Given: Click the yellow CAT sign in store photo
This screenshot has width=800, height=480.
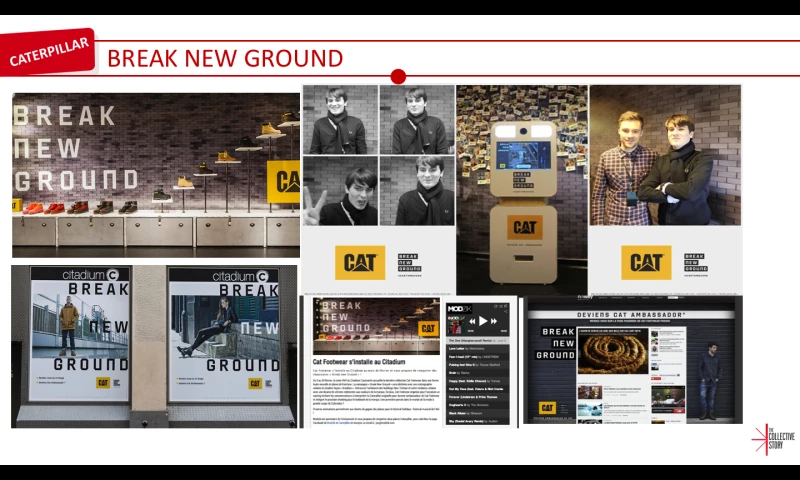Looking at the screenshot, I should [283, 181].
